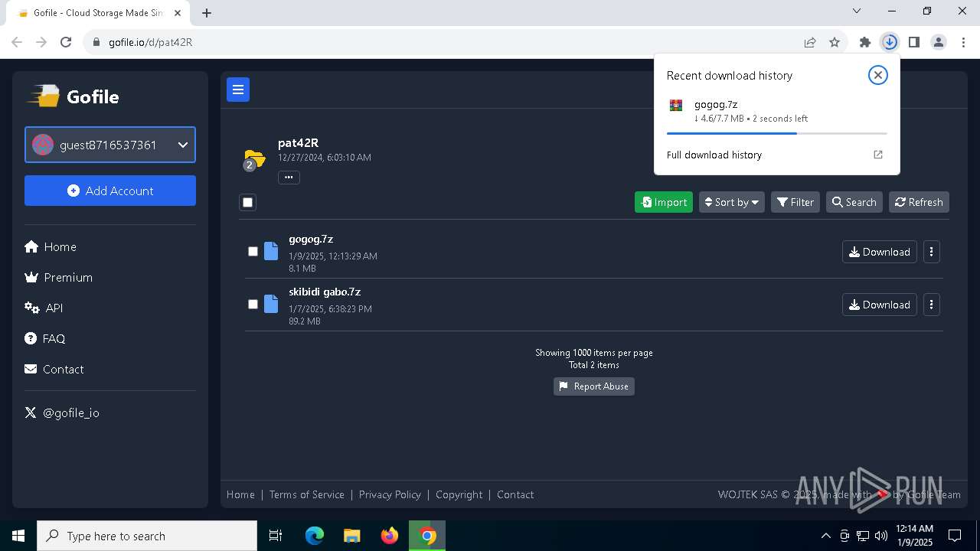Open gogog.7z in download popup
The image size is (980, 551).
[x=716, y=104]
